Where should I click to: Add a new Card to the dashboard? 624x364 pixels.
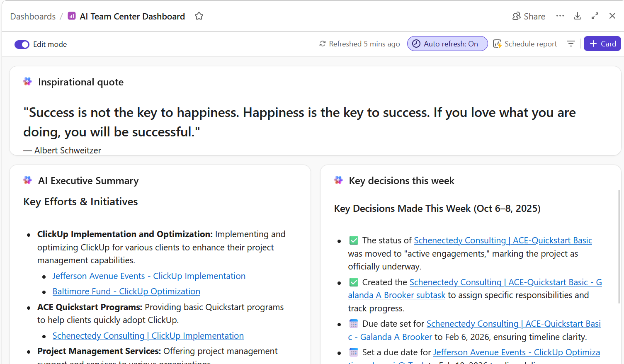[602, 44]
